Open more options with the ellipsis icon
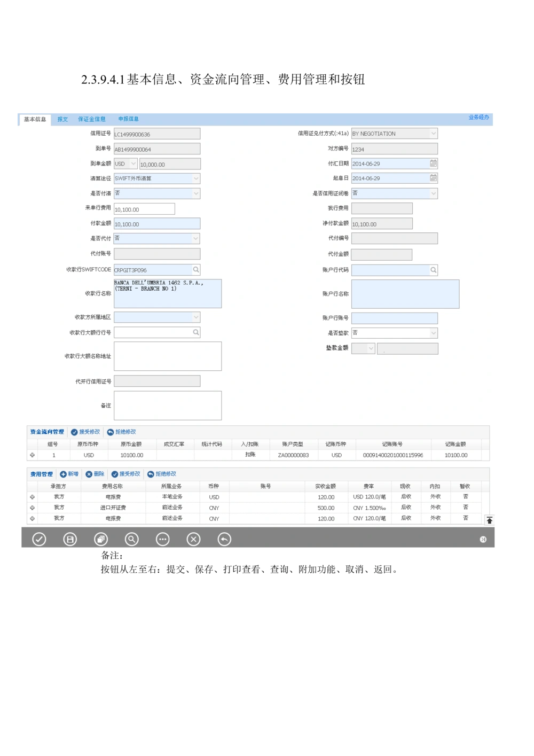 [x=163, y=540]
